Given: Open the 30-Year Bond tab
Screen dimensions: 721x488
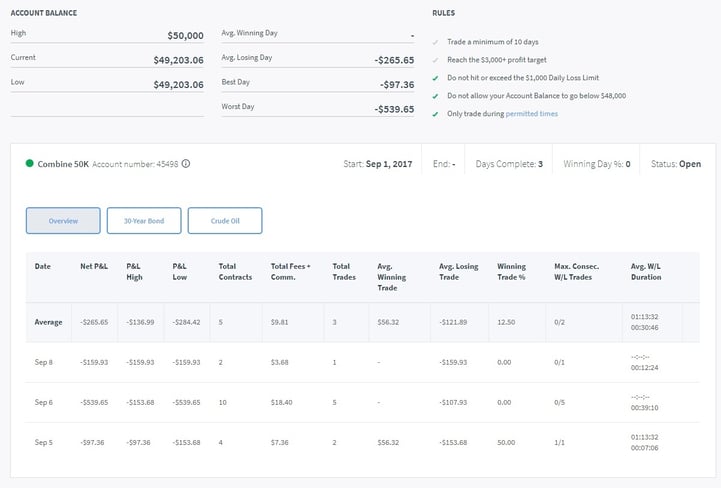Looking at the screenshot, I should 144,220.
